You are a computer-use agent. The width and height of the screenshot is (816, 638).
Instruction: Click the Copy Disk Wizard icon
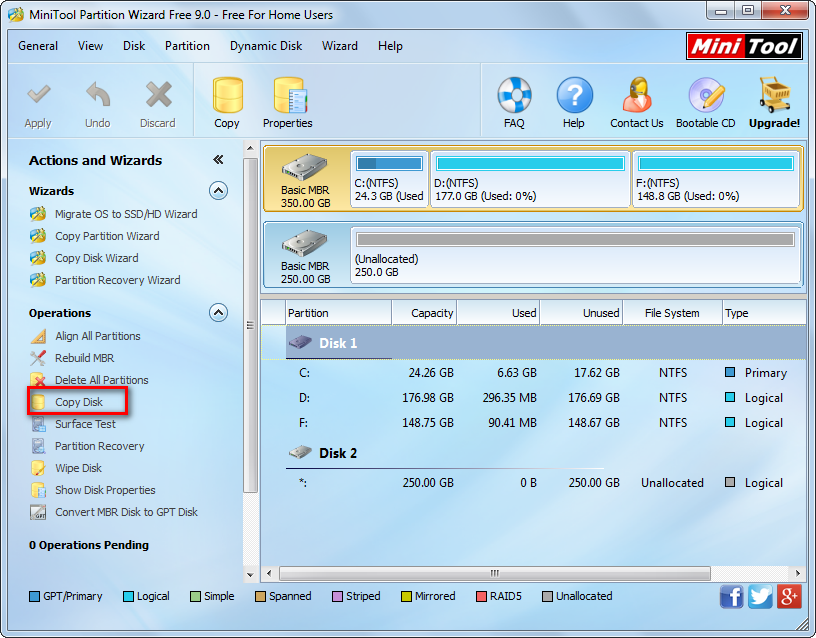coord(38,258)
